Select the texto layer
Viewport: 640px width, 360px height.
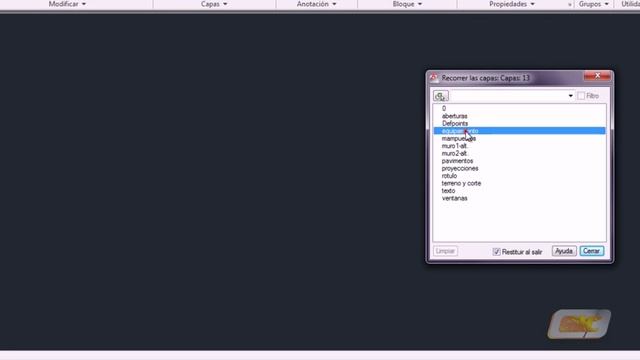point(519,191)
